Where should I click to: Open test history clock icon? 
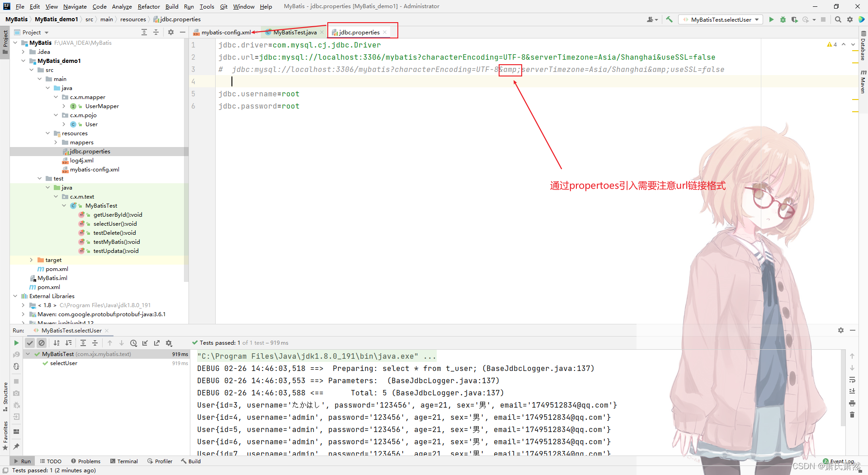pos(133,343)
